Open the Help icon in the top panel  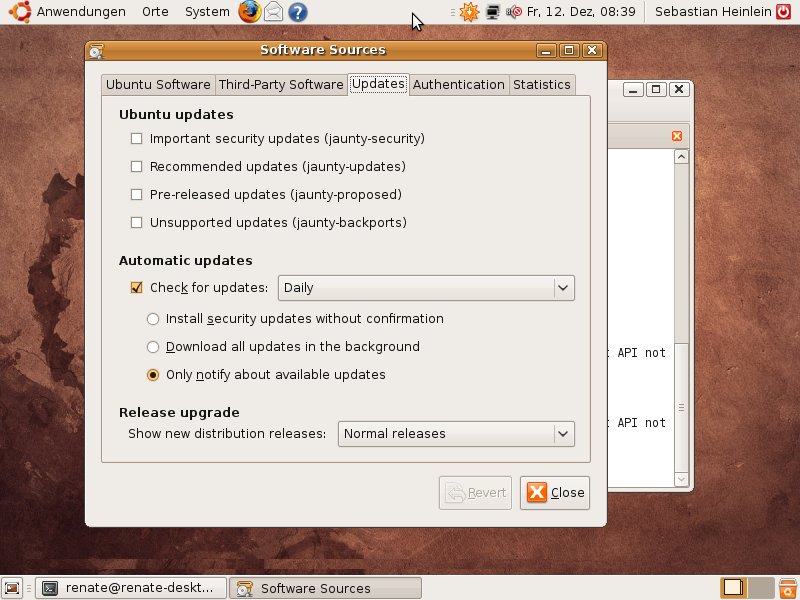click(x=298, y=12)
